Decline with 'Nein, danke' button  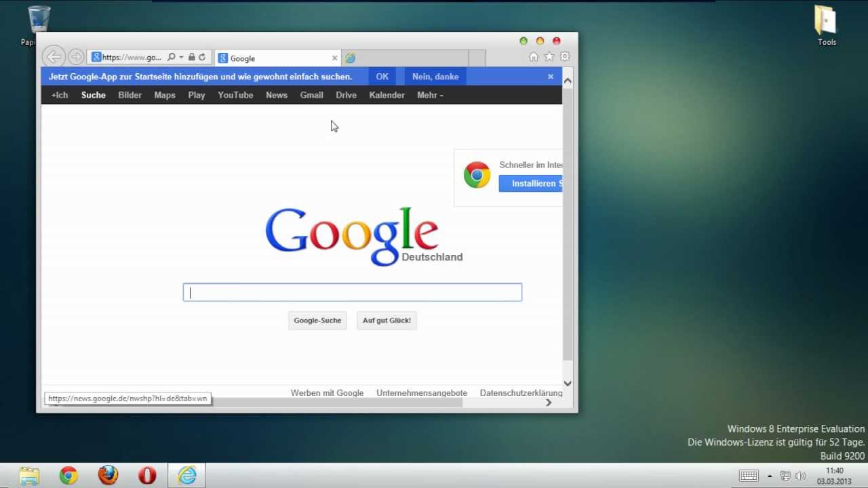[x=435, y=77]
